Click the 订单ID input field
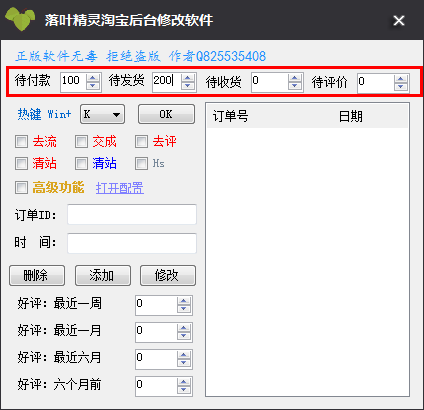Screen dimensions: 424x410 [x=132, y=214]
